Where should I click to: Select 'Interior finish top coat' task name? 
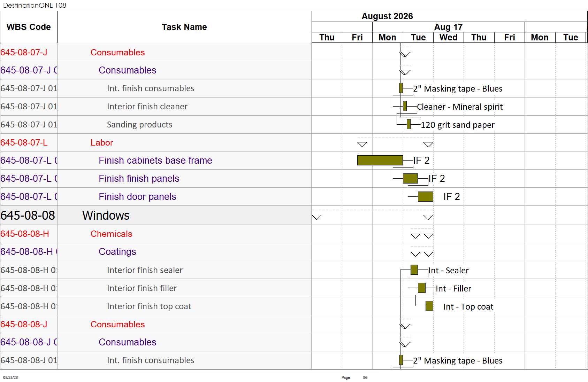click(149, 306)
